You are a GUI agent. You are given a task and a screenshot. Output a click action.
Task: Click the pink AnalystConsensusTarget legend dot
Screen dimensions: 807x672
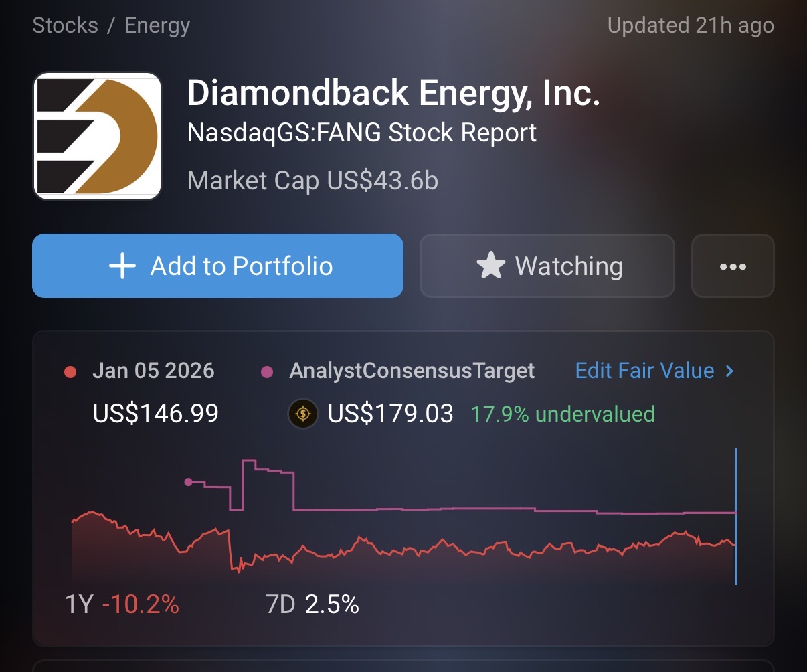[x=267, y=372]
